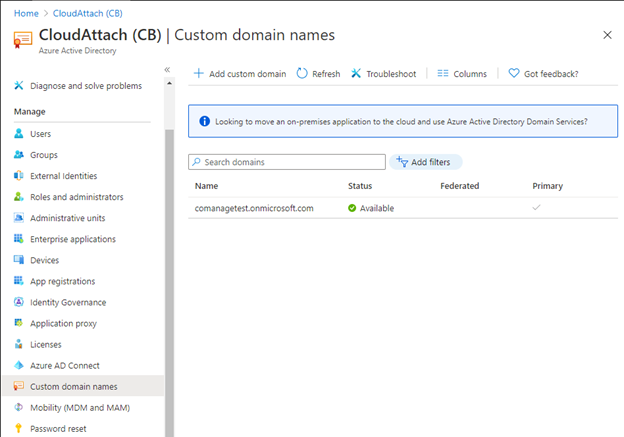Click the Troubleshoot wrench icon in toolbar
This screenshot has width=624, height=437.
[x=356, y=73]
